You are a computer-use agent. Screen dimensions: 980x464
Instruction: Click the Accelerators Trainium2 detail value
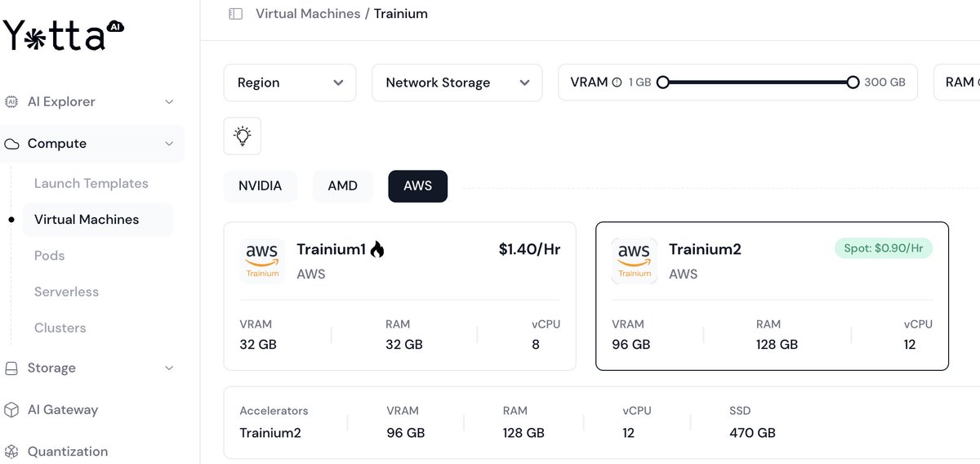[270, 433]
